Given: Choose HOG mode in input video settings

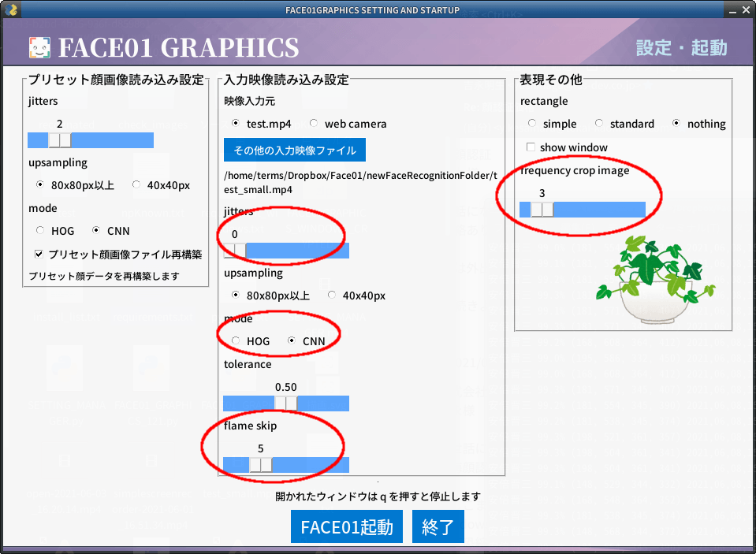Looking at the screenshot, I should [x=235, y=341].
